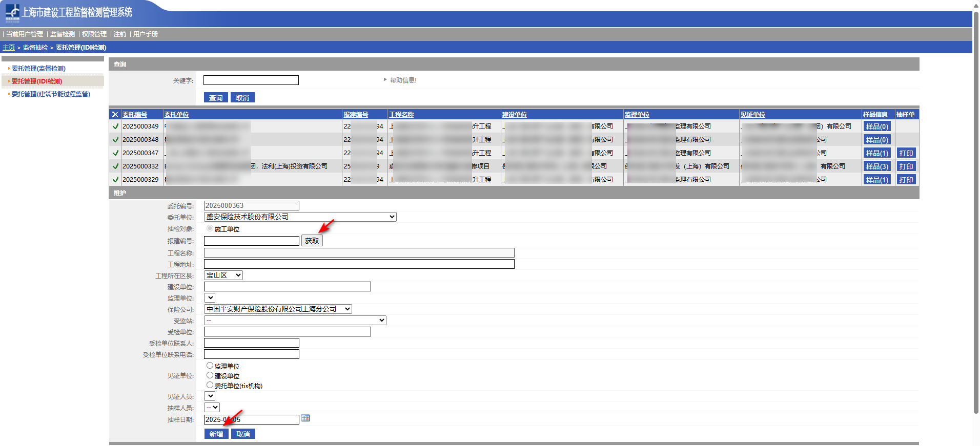
Task: Open the calendar picker beside 抽样日期
Action: (x=305, y=418)
